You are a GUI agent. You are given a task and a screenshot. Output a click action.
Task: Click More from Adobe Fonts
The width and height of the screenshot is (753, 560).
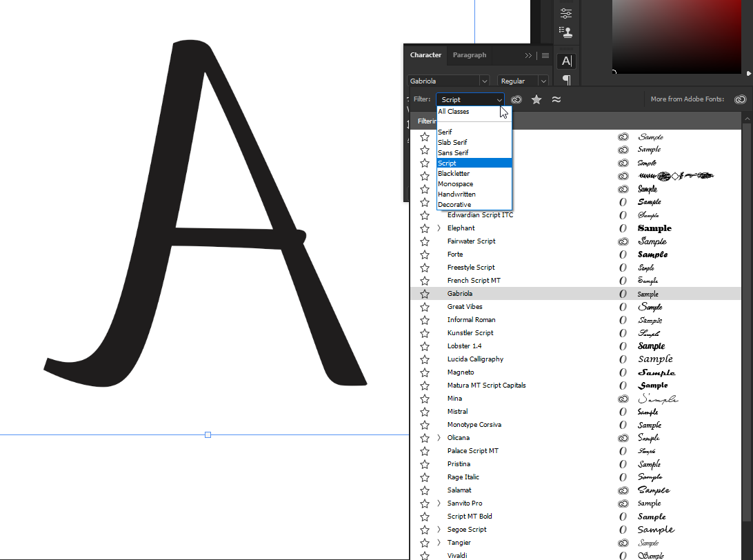coord(687,99)
